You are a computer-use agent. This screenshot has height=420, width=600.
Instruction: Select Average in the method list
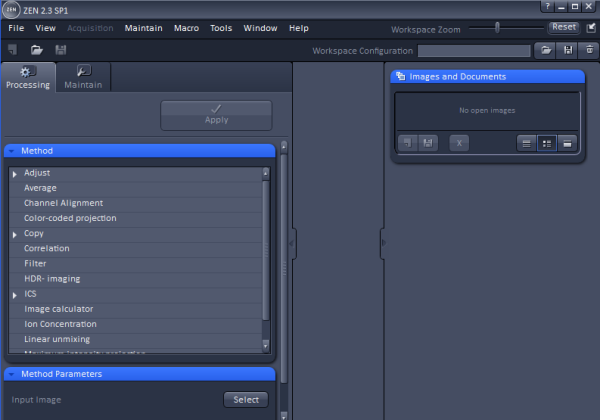pyautogui.click(x=135, y=188)
